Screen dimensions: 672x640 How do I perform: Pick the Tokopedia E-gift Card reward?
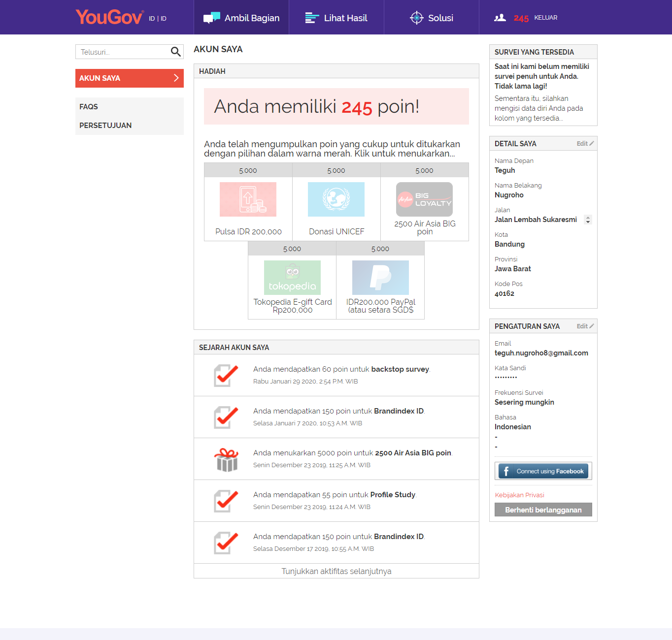click(x=292, y=278)
